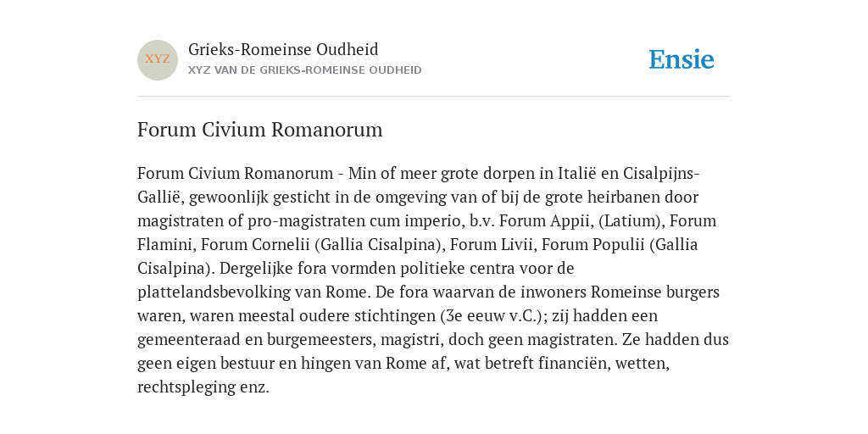Viewport: 868px width, 434px height.
Task: Select the XYZ VAN DE GRIEKS-ROMEINSE OUDHEID subtitle
Action: click(305, 70)
